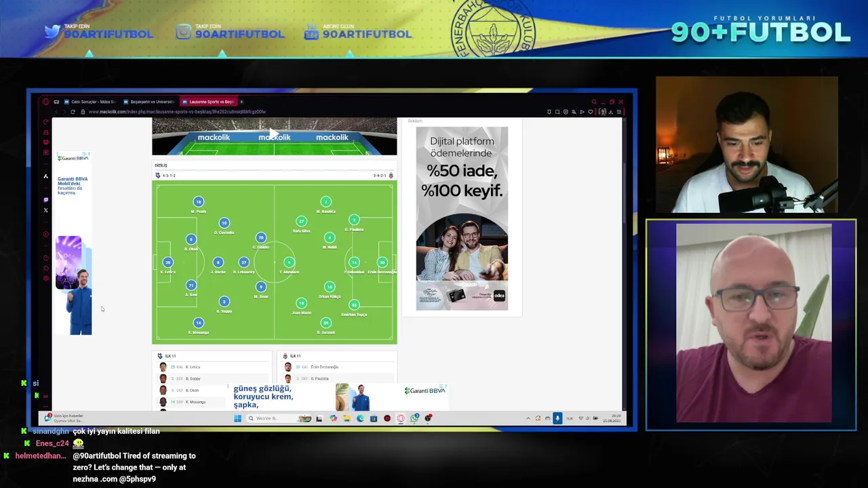The image size is (868, 488).
Task: Click G. Paulista in Beşiktaş lineup
Action: 319,378
